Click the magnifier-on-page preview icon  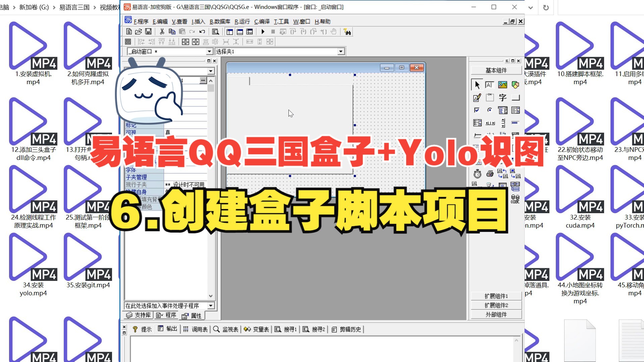point(216,32)
